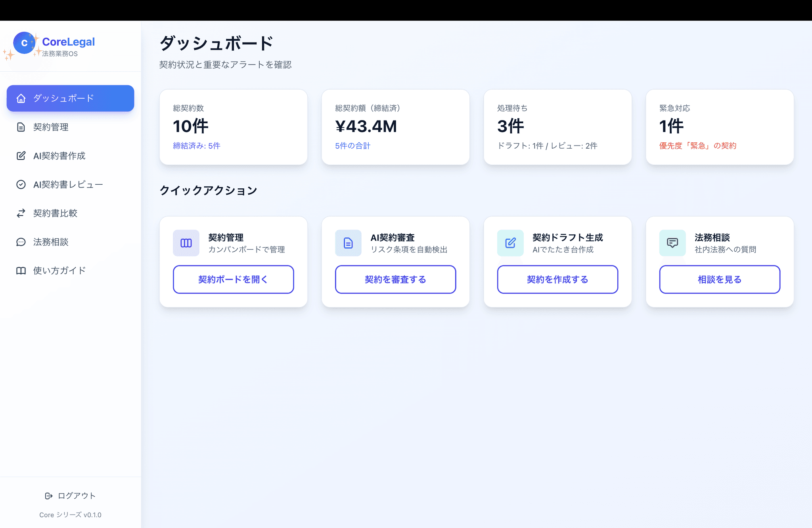This screenshot has height=528, width=812.
Task: Click the speech bubble icon on 法務相談 card
Action: [x=672, y=243]
